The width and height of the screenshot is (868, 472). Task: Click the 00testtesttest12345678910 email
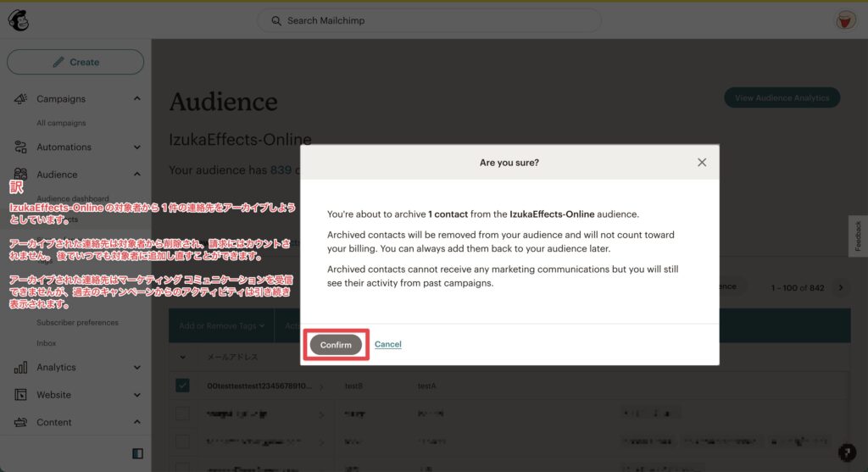pos(259,386)
